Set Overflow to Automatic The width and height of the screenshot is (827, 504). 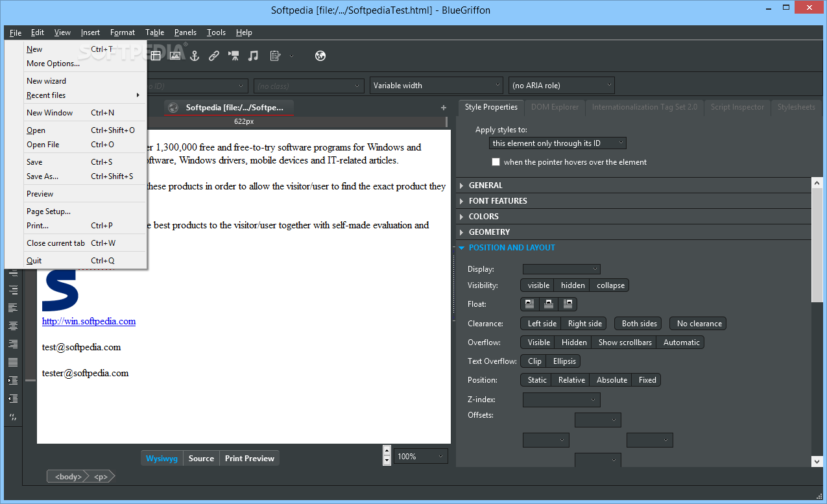click(682, 342)
